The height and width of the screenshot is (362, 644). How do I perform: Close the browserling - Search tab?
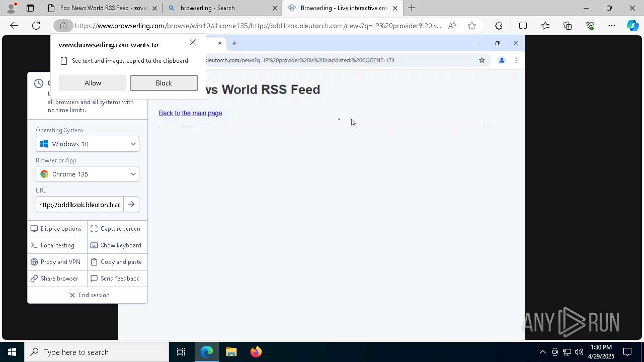pos(275,8)
